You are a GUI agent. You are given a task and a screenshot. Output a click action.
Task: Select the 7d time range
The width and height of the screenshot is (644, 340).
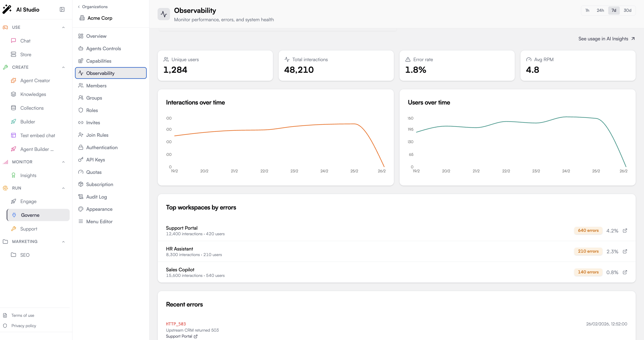614,11
